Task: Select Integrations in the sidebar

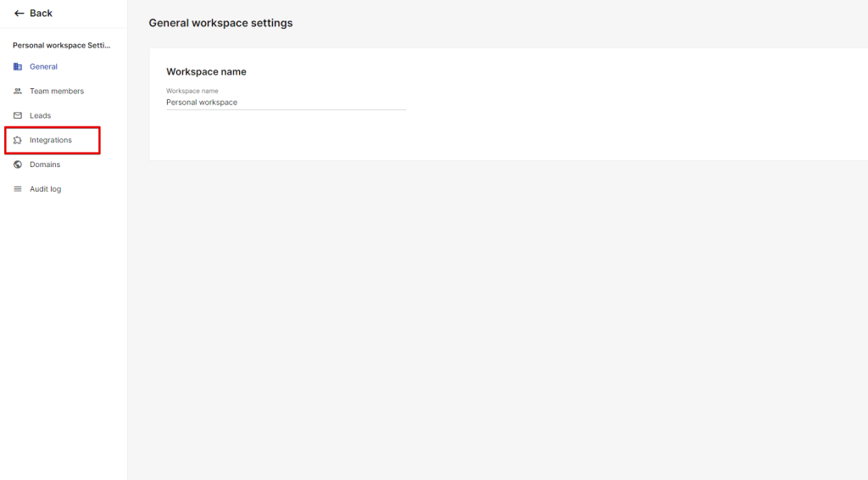Action: [x=51, y=141]
